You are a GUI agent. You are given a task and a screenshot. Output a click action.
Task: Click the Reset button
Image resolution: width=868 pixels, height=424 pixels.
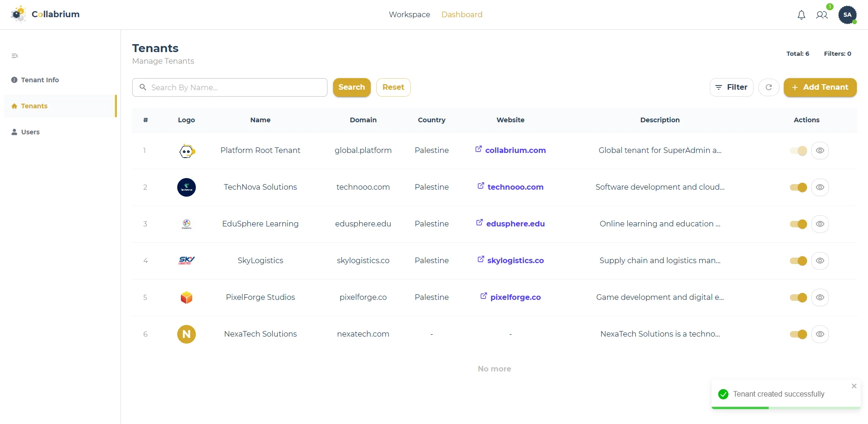click(x=394, y=87)
